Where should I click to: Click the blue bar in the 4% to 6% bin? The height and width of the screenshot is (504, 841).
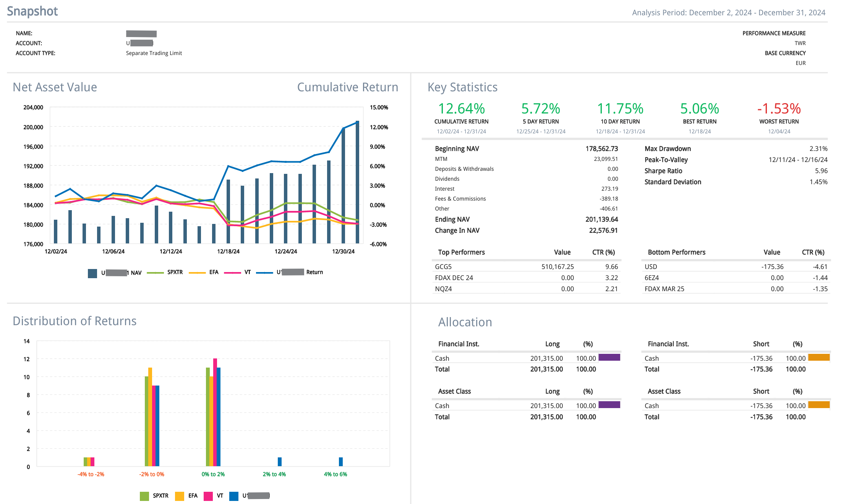[341, 462]
